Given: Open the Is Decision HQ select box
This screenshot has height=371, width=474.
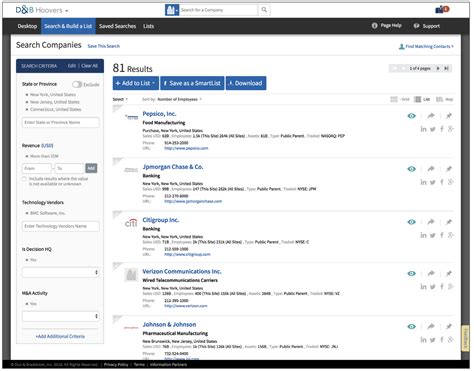Looking at the screenshot, I should pyautogui.click(x=61, y=272).
